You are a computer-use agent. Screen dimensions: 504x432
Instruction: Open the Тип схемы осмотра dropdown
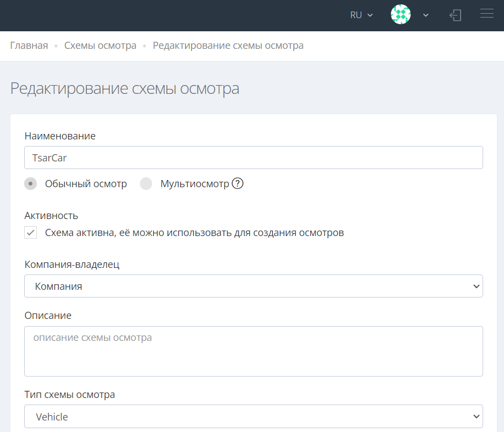click(x=253, y=417)
